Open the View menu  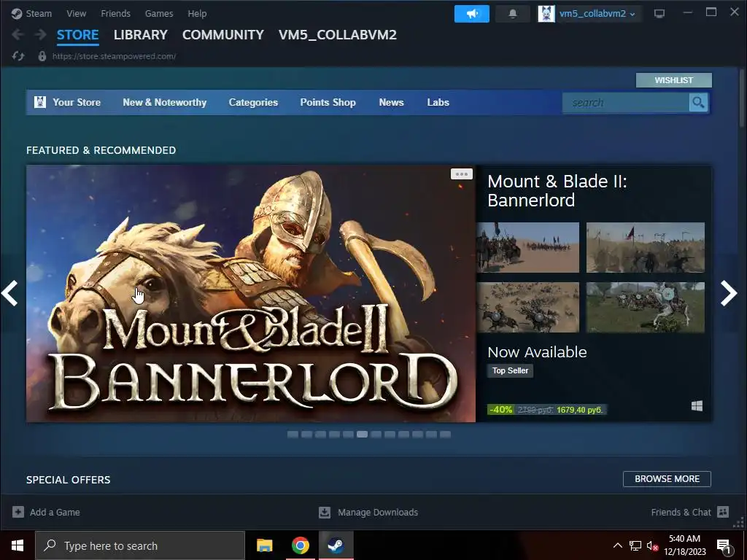pos(76,13)
